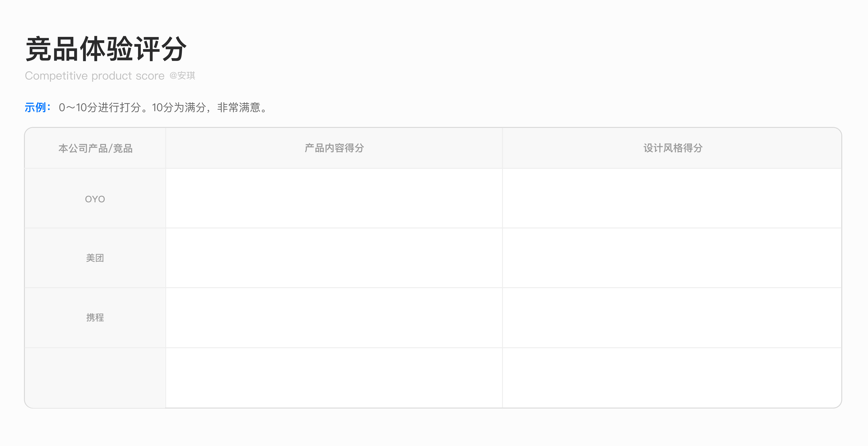Click 携程's 产品内容得分 cell

(334, 317)
